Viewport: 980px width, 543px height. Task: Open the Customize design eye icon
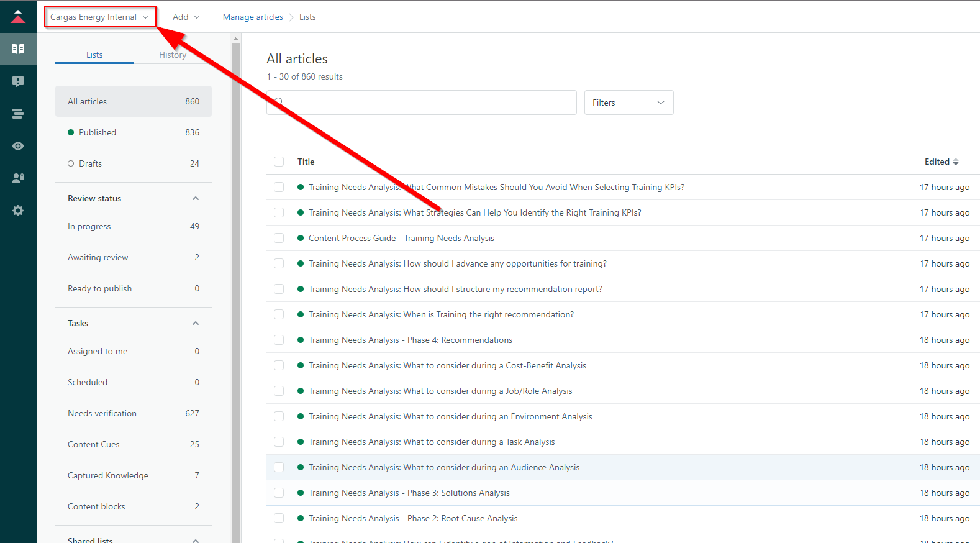(x=18, y=146)
